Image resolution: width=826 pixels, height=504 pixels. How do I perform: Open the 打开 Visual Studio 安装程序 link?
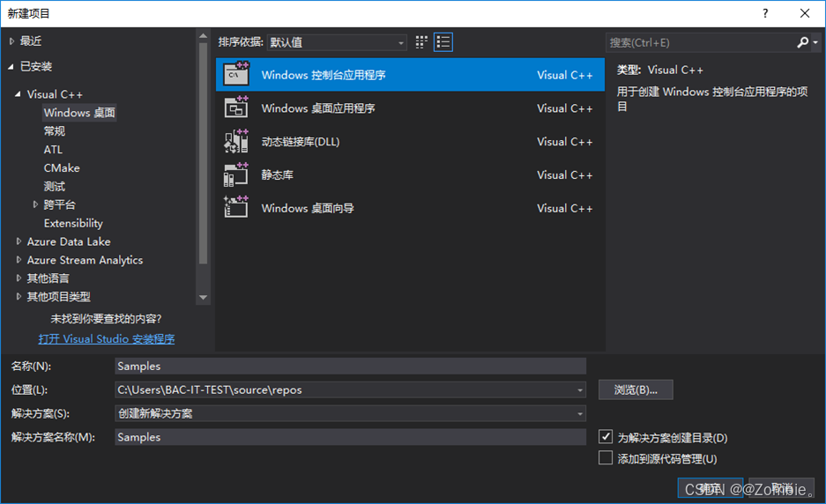[x=107, y=338]
